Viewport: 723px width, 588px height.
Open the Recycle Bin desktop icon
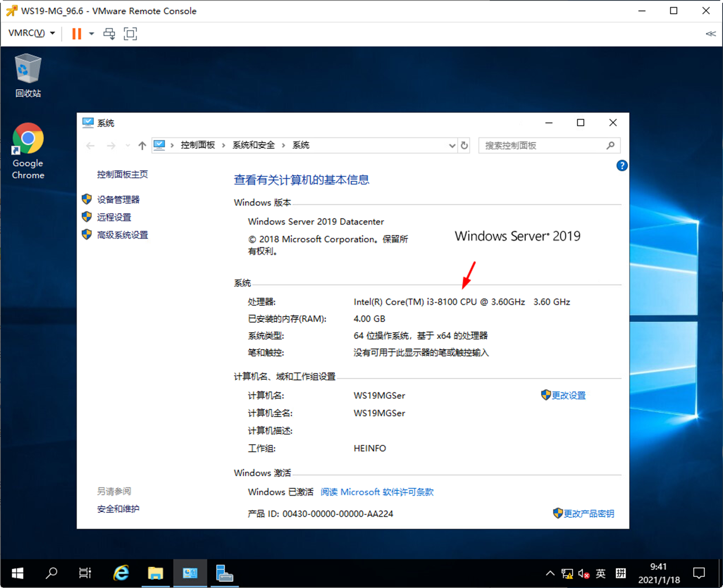(28, 76)
